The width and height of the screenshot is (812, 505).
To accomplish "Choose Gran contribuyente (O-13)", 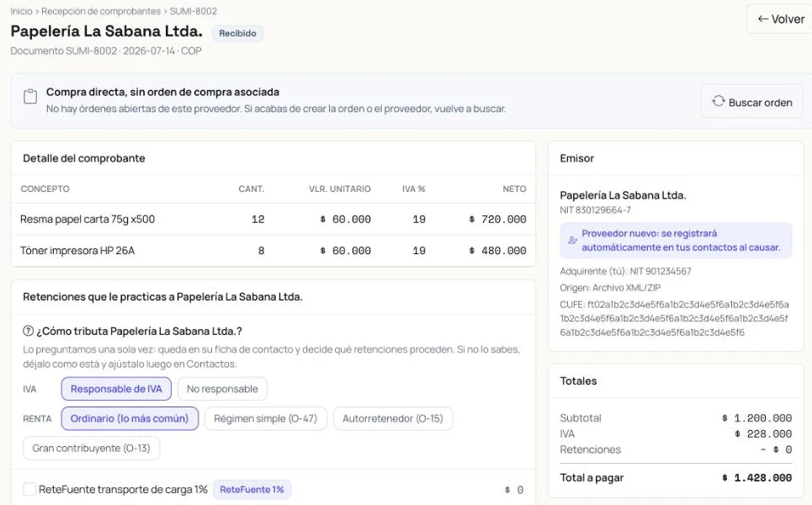I will tap(91, 448).
